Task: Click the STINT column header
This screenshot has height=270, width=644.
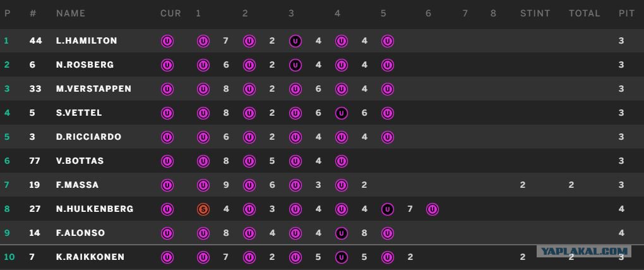Action: click(x=535, y=13)
